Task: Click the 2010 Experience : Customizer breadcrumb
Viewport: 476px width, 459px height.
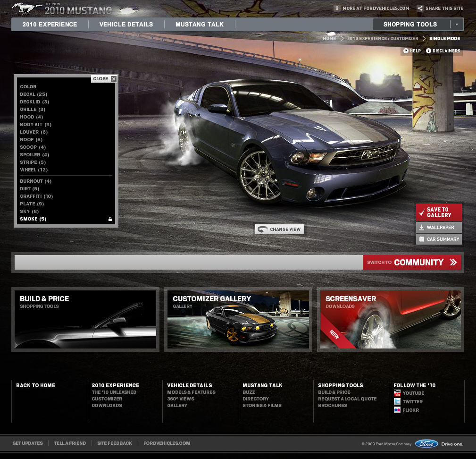Action: pos(383,39)
